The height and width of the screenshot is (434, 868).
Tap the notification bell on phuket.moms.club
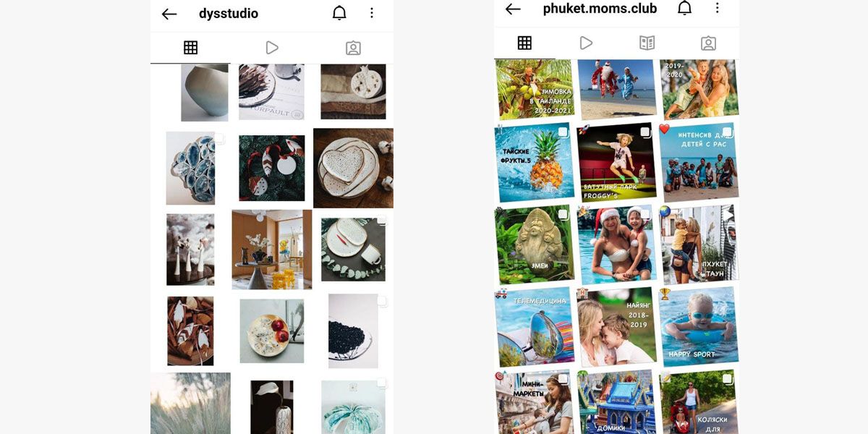(x=684, y=8)
